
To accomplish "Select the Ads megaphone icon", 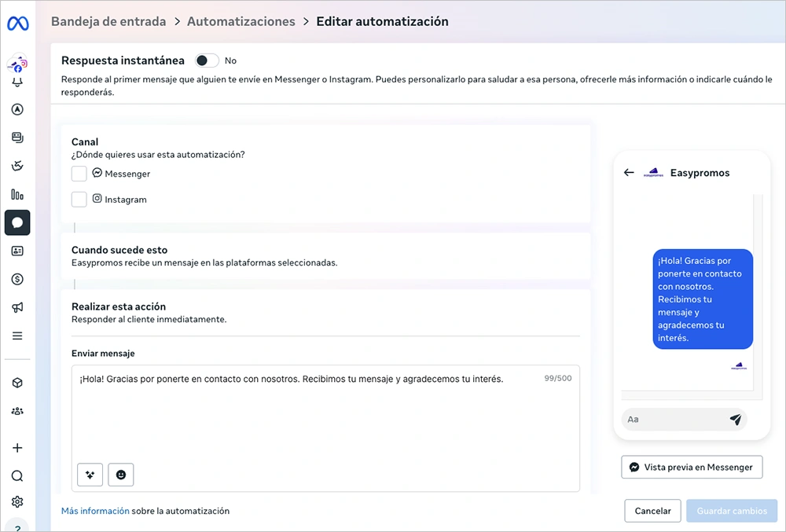I will click(17, 307).
